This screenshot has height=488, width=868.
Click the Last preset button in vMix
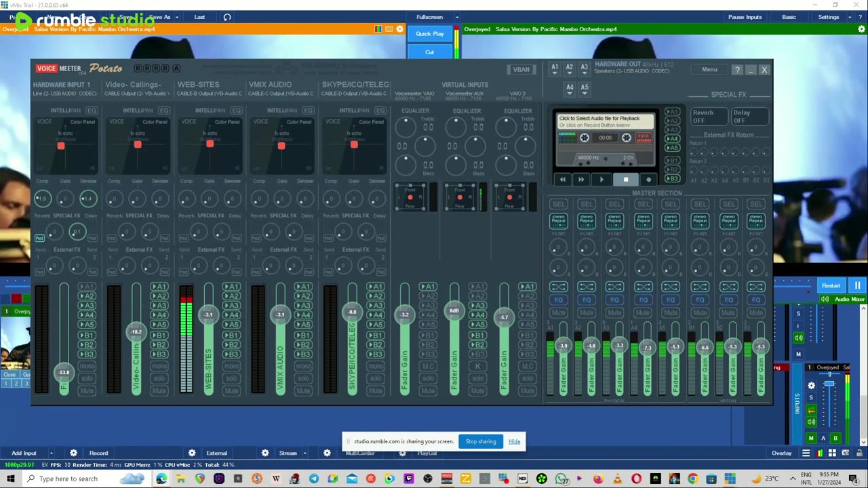(199, 17)
